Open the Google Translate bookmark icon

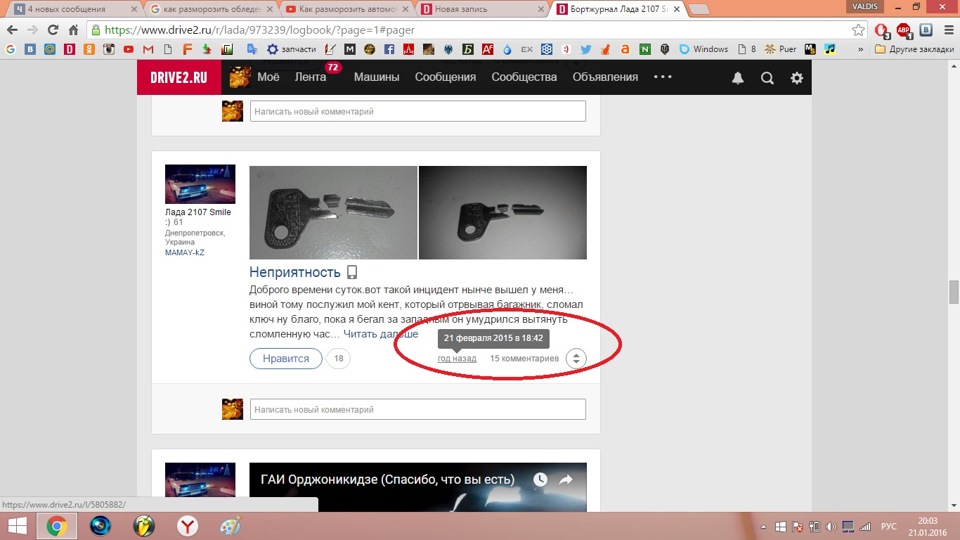(x=252, y=49)
